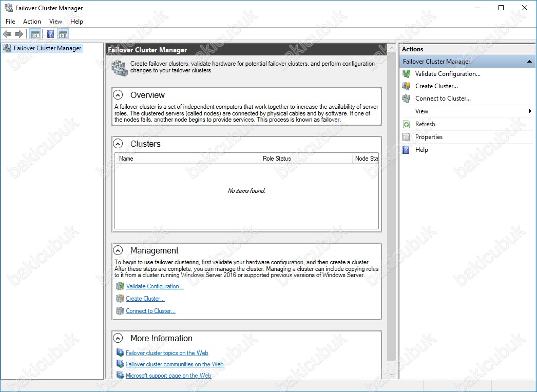The height and width of the screenshot is (392, 537).
Task: Collapse the Management section chevron
Action: coord(118,250)
